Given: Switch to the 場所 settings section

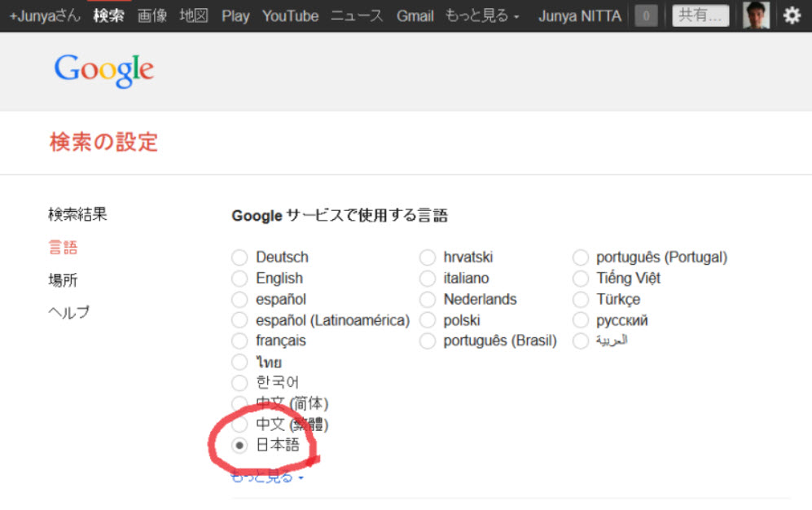Looking at the screenshot, I should (x=63, y=280).
